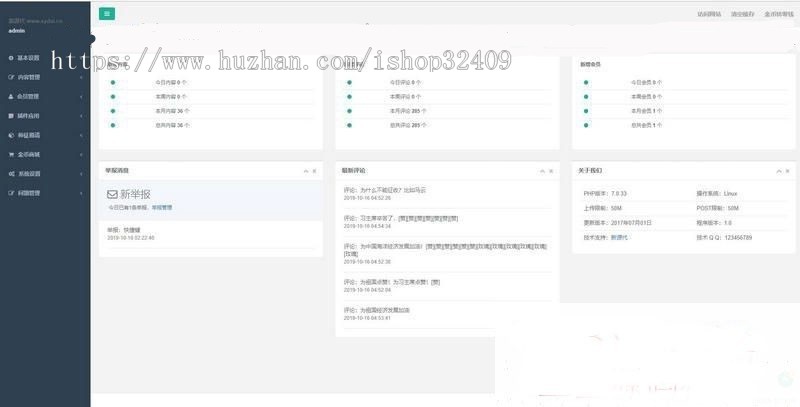The width and height of the screenshot is (800, 407).
Task: Expand 会员管理 submenu arrow
Action: click(x=82, y=96)
